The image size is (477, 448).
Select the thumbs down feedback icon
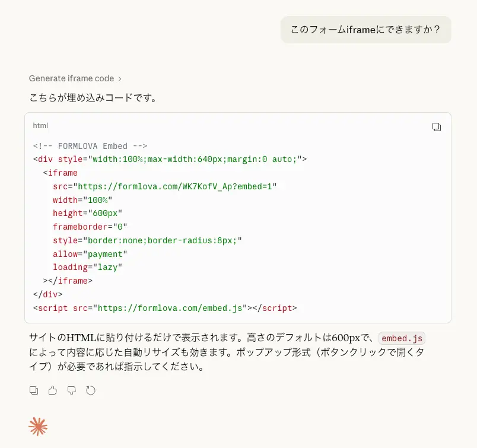tap(71, 390)
